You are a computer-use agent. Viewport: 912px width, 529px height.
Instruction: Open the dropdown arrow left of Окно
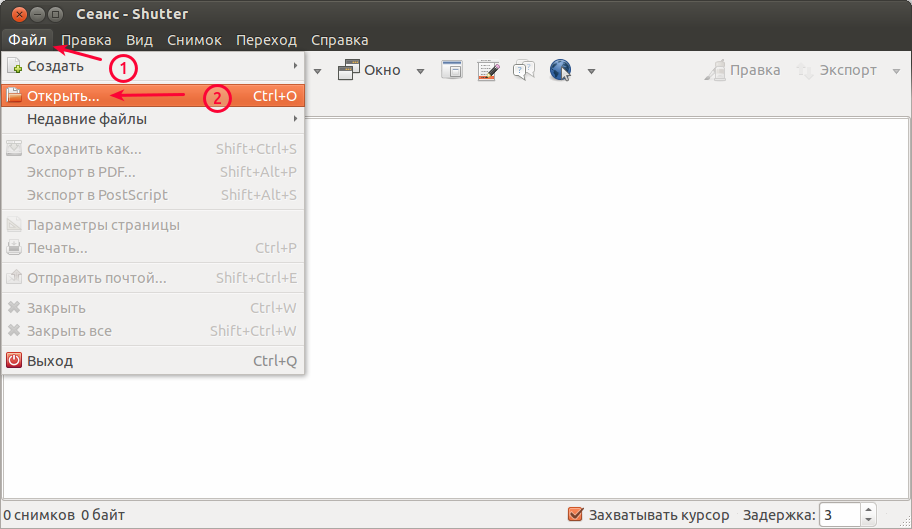pos(318,72)
